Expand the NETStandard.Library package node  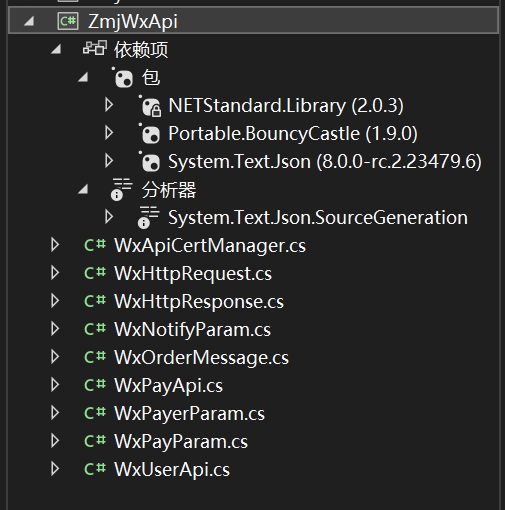(109, 105)
